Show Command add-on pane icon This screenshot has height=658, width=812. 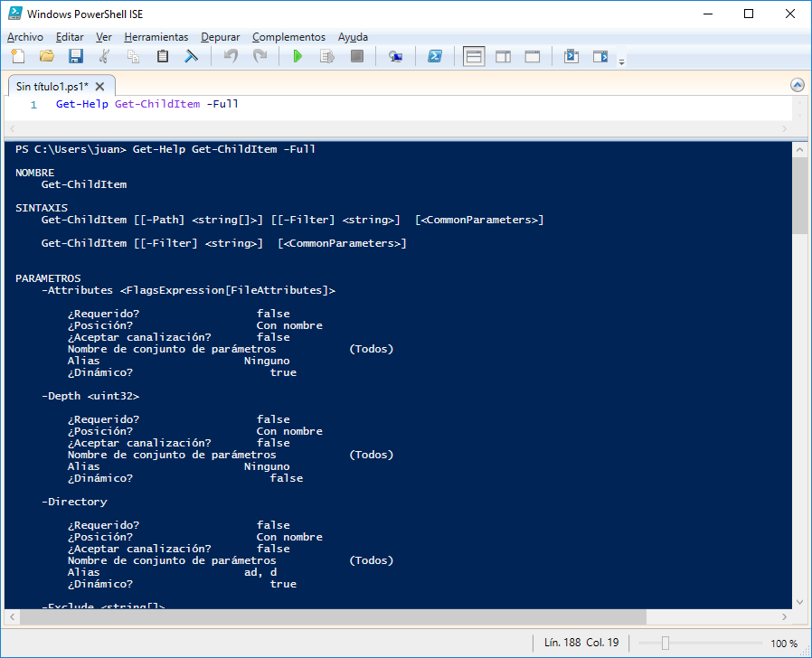point(600,56)
